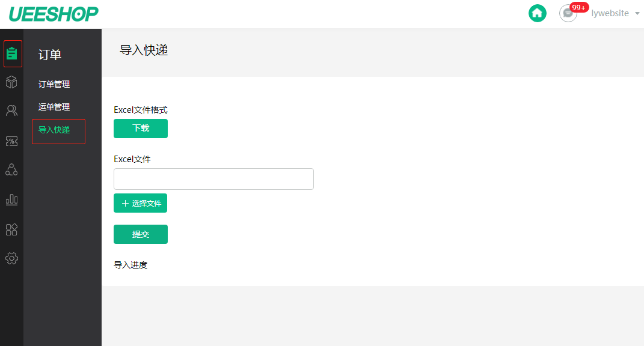Open the Statistics bar chart icon
Image resolution: width=644 pixels, height=346 pixels.
(11, 199)
